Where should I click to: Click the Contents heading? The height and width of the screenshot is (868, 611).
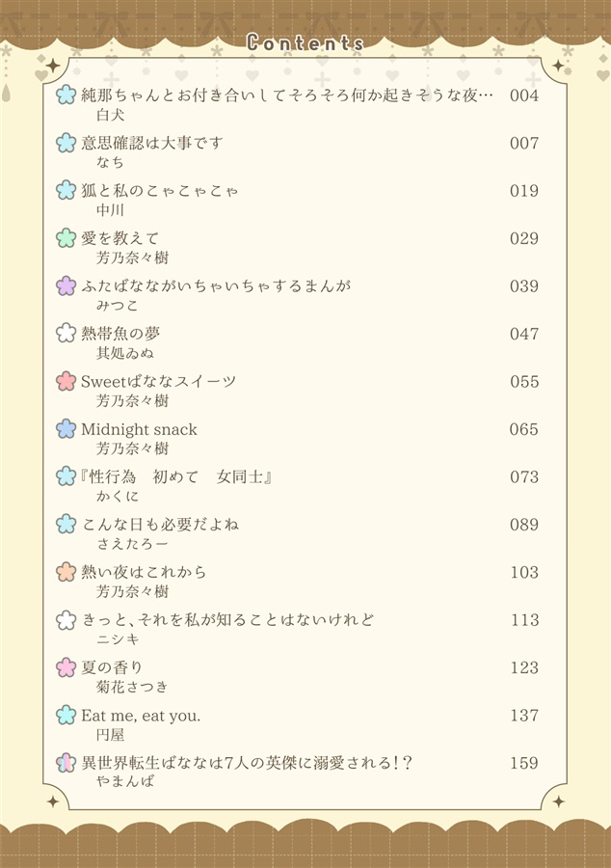305,42
